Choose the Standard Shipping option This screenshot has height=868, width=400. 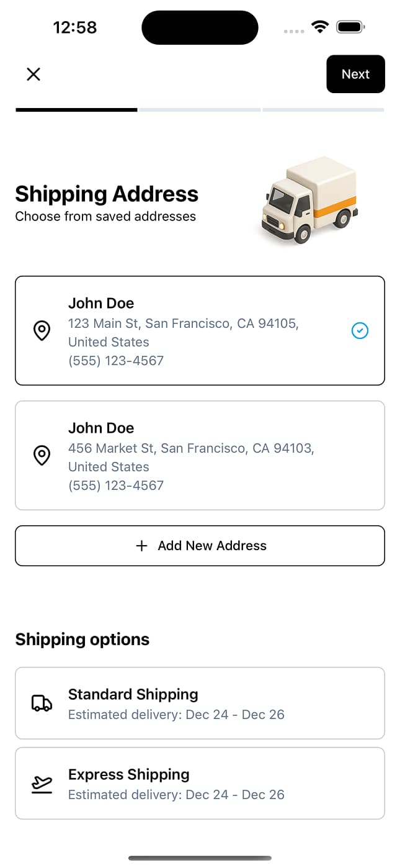(200, 703)
